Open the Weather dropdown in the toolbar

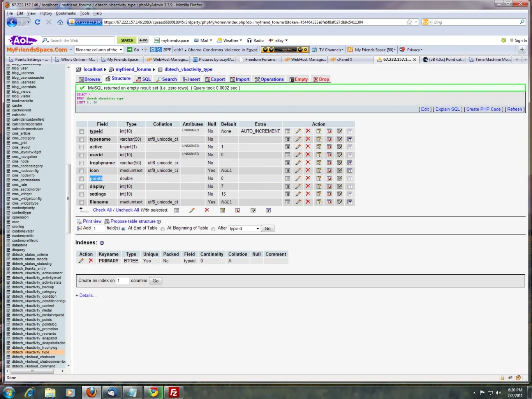[x=241, y=41]
